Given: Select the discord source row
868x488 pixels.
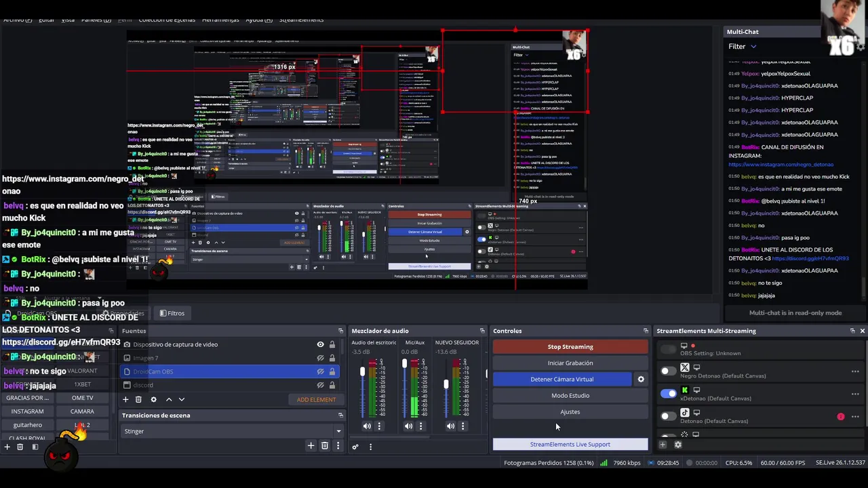Looking at the screenshot, I should (x=231, y=385).
